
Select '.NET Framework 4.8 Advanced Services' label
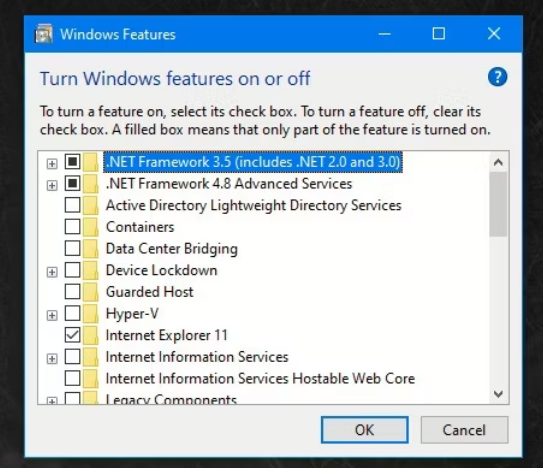pyautogui.click(x=229, y=184)
